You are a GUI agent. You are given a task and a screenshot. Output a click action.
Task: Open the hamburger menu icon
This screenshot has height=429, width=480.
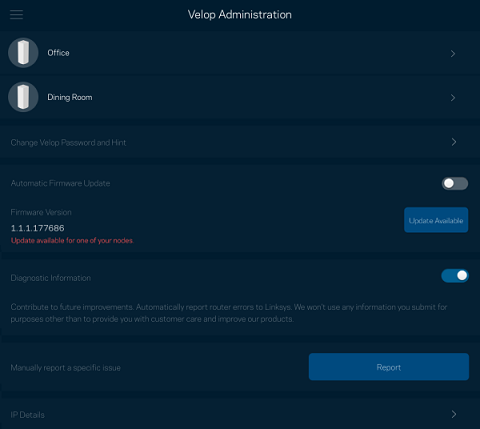click(16, 15)
